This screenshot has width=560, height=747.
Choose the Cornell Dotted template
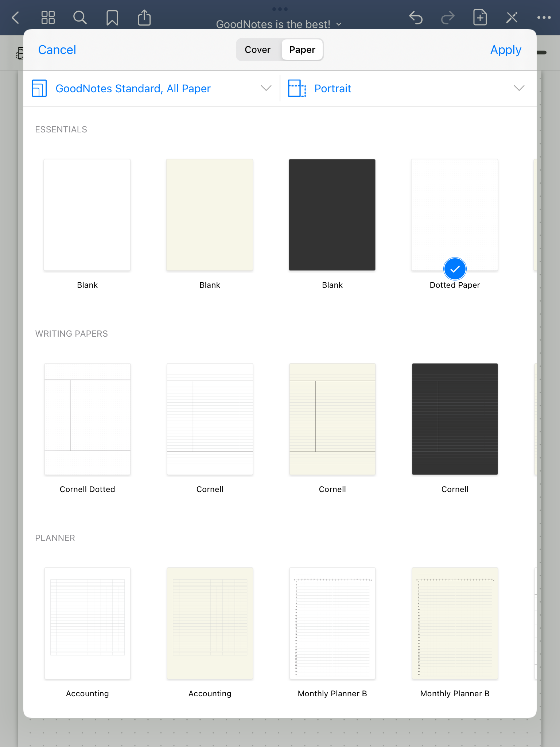(x=87, y=419)
